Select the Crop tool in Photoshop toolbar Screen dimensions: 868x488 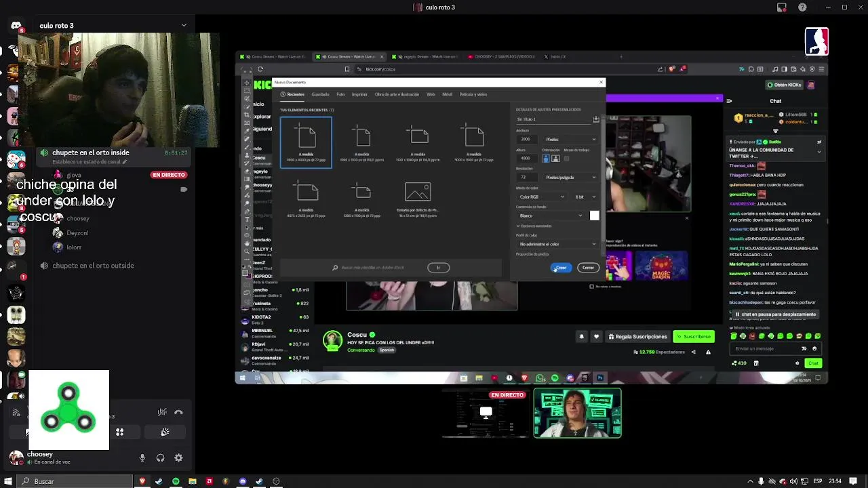point(247,115)
